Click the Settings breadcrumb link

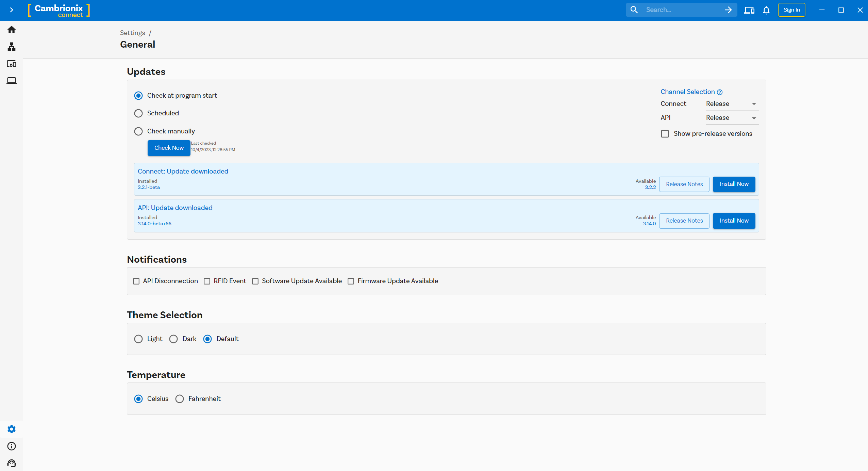(132, 33)
